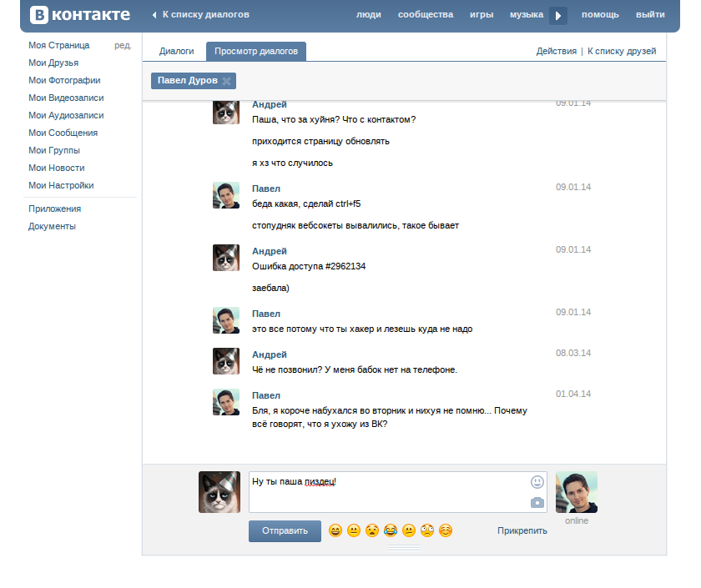Click the name Павел above the ctrl+f5 message

[x=266, y=188]
